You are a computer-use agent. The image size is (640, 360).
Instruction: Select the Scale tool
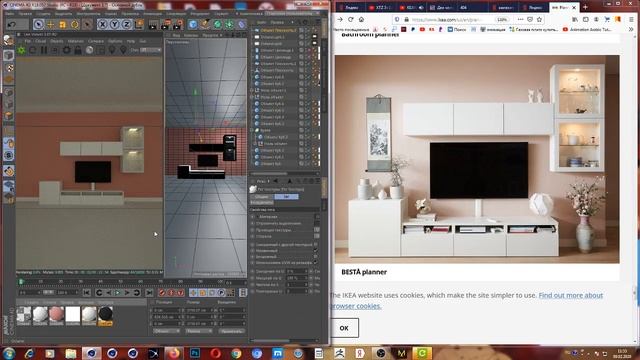tap(62, 24)
